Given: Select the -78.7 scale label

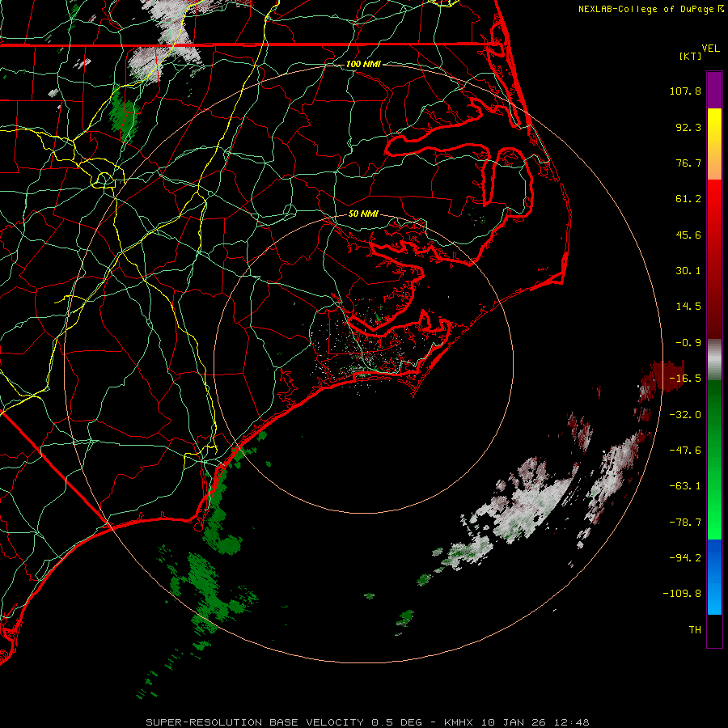Looking at the screenshot, I should [685, 523].
